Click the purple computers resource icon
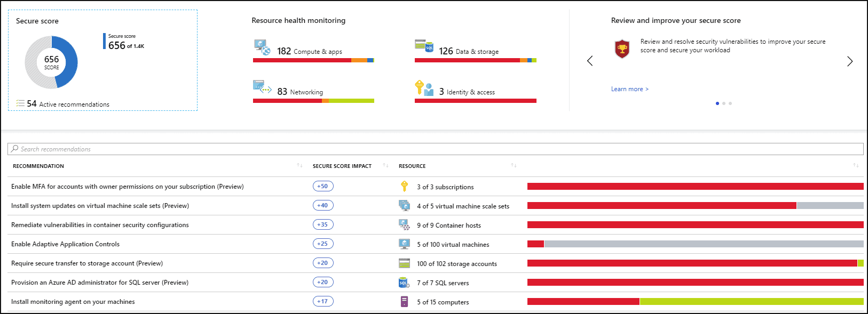 pos(404,302)
